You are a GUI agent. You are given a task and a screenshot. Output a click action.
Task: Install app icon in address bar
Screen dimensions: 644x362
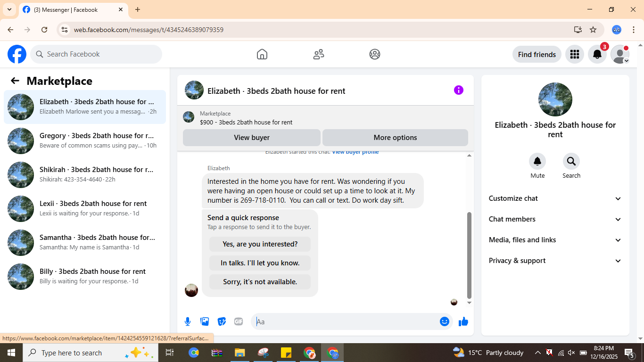(578, 30)
